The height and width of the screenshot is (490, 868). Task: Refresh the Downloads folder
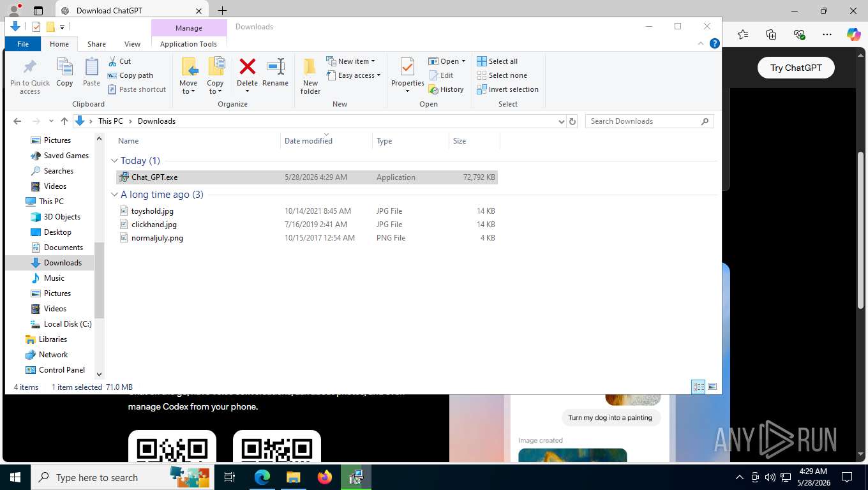tap(572, 121)
